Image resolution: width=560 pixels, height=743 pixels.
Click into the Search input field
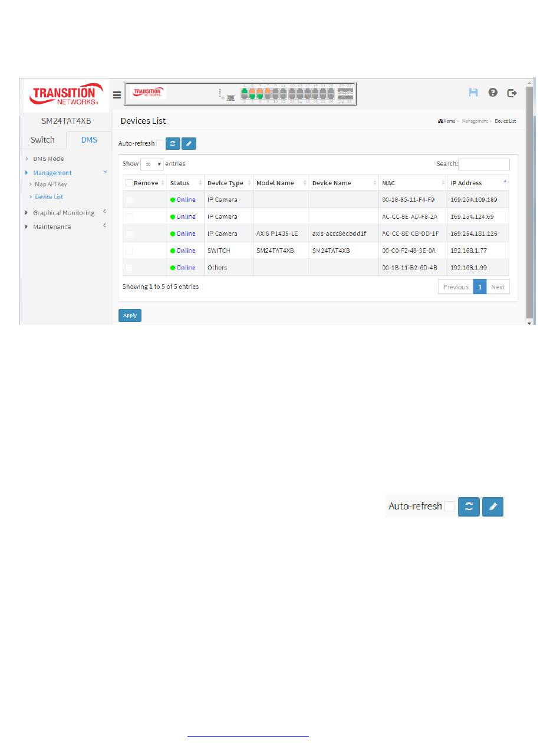coord(483,165)
